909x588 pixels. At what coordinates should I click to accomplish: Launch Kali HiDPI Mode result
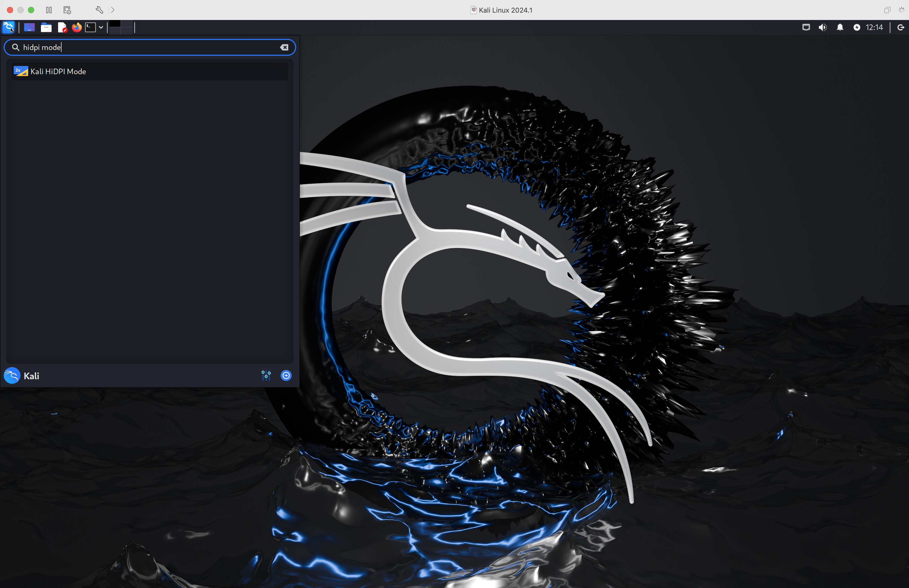click(150, 72)
